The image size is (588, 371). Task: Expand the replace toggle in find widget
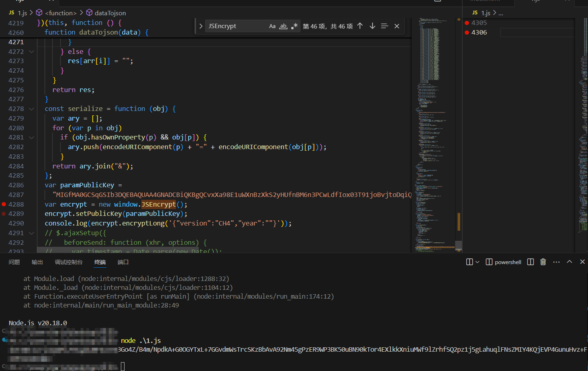[x=201, y=26]
